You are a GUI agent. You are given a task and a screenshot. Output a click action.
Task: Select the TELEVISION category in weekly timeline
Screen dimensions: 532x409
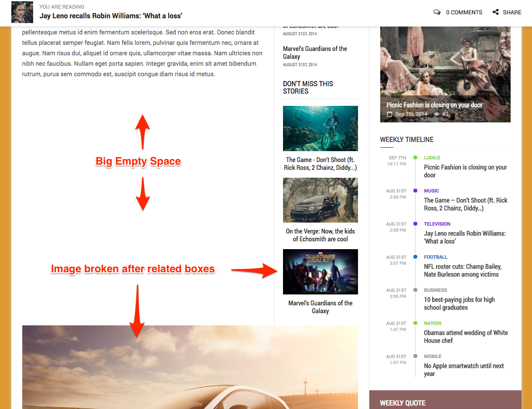coord(437,224)
